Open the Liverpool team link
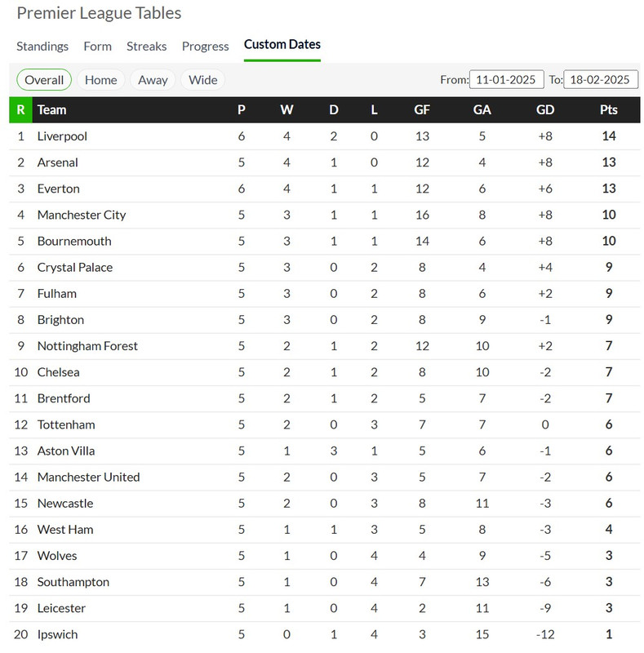This screenshot has height=653, width=644. point(62,136)
